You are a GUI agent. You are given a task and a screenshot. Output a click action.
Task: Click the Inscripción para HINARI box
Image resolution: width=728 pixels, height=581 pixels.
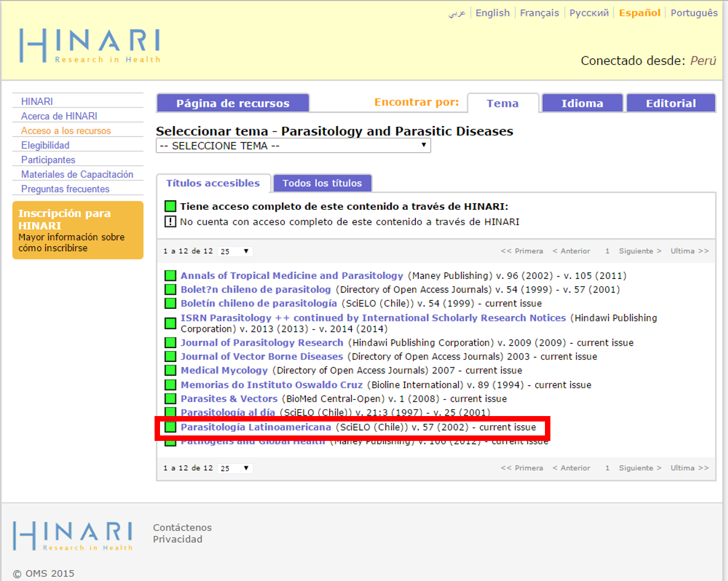[78, 230]
